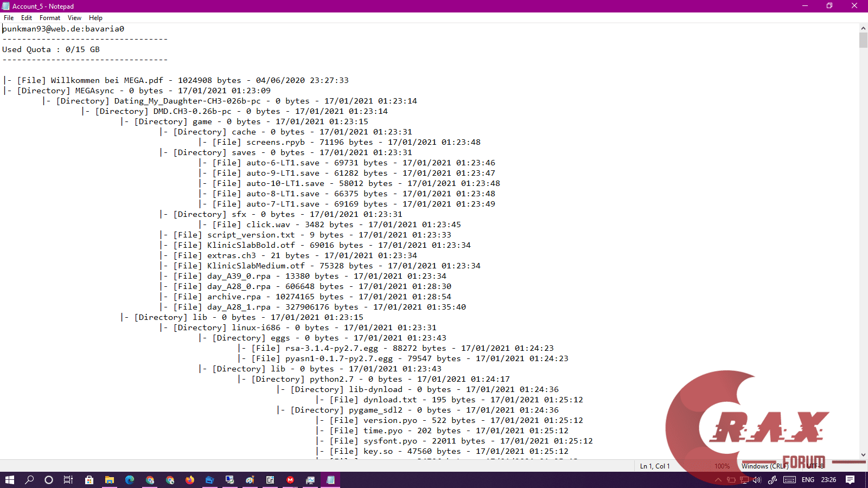Click the active Notepad taskbar icon
Image resolution: width=868 pixels, height=488 pixels.
(x=330, y=480)
